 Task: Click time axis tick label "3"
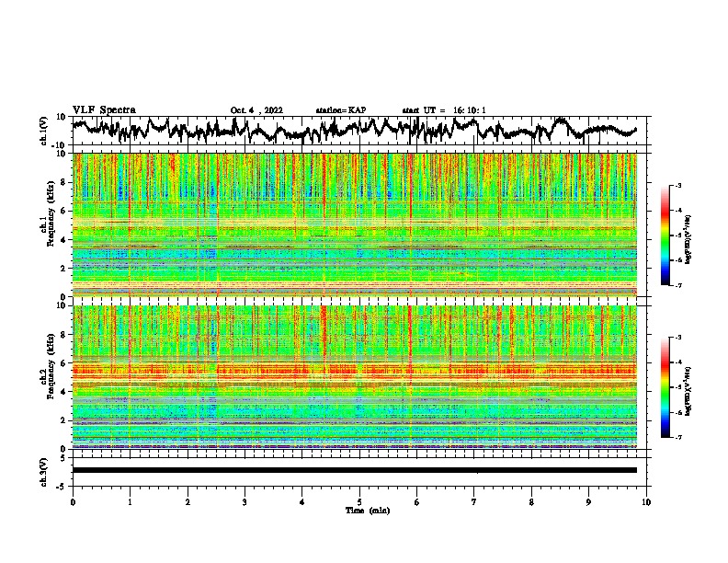245,502
